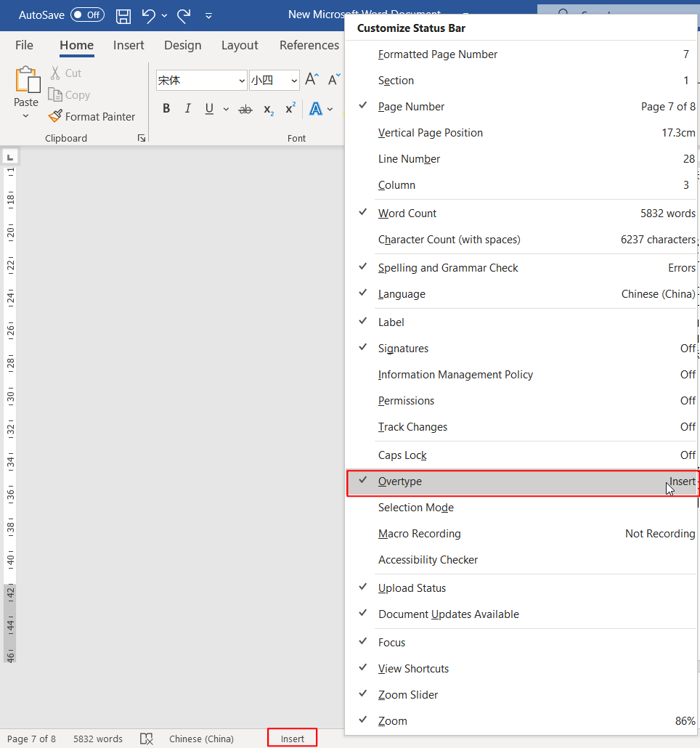Toggle Document Updates Available option

point(521,614)
